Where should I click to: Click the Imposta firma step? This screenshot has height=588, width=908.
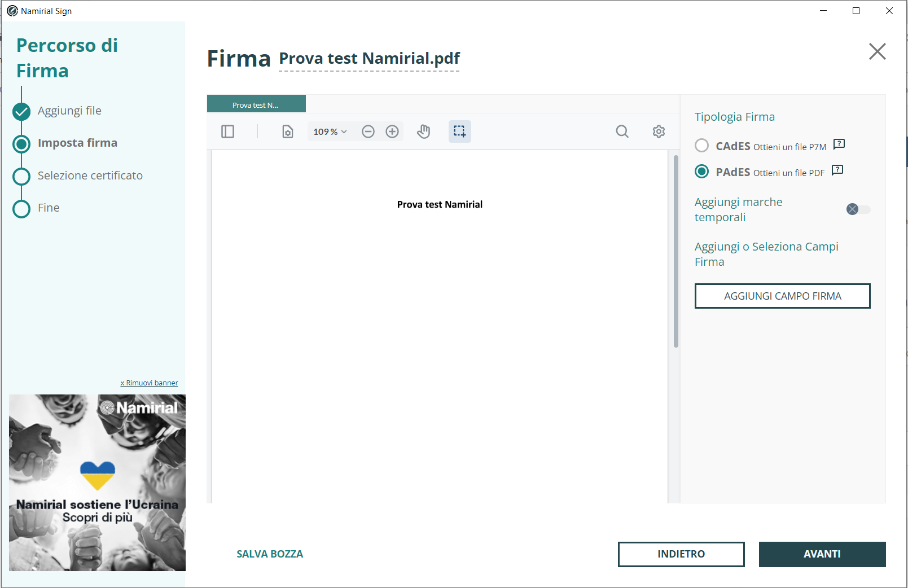click(77, 143)
